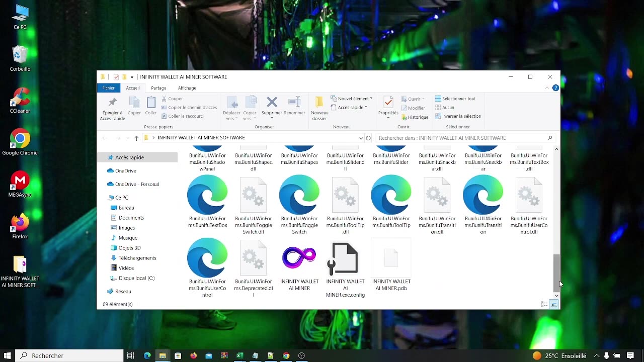Expand the Nouvel élément dropdown

352,99
